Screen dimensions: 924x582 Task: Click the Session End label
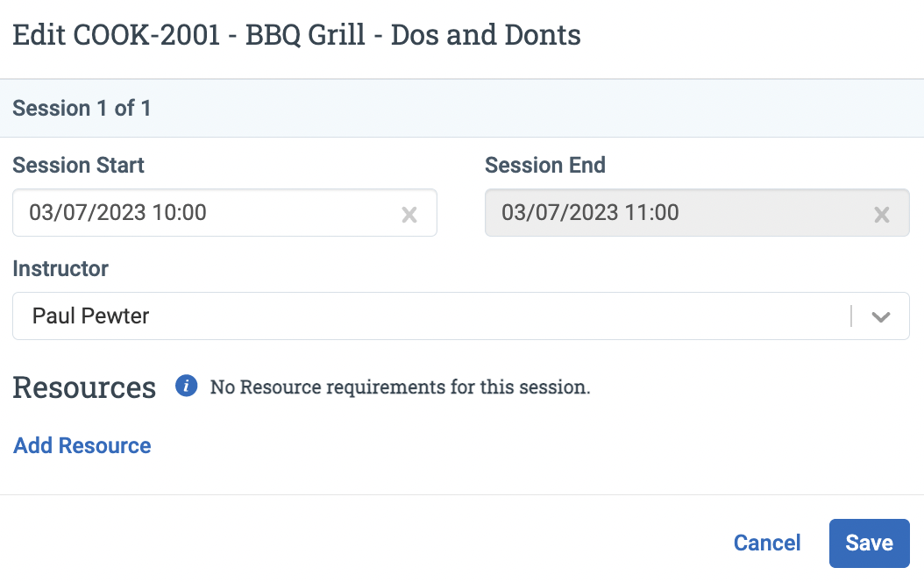tap(545, 165)
